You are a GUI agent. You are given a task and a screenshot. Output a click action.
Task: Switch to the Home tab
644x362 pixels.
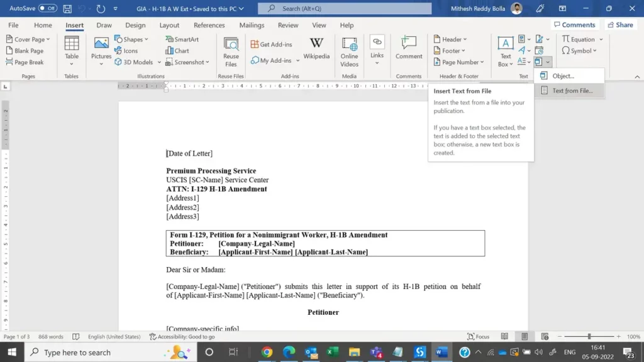click(x=43, y=25)
